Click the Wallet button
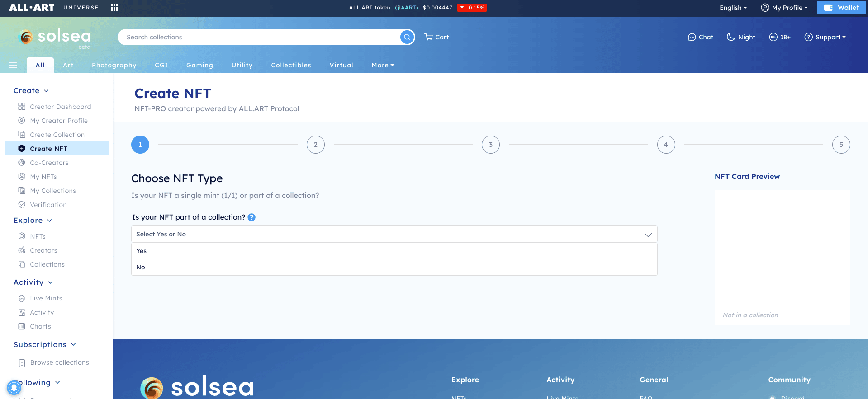 (841, 8)
